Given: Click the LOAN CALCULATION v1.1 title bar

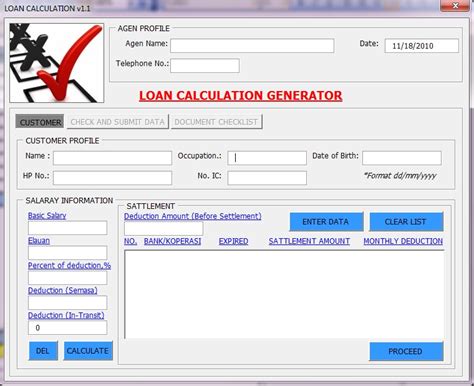Looking at the screenshot, I should 47,8.
